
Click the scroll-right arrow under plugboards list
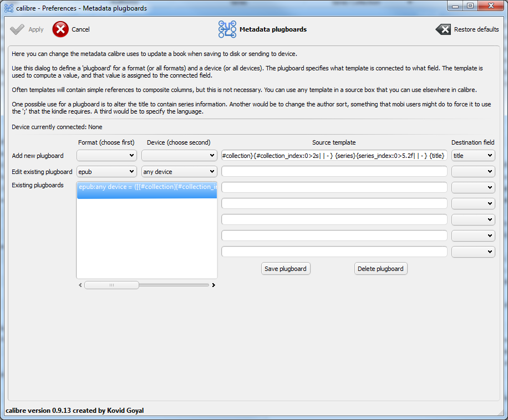[214, 285]
